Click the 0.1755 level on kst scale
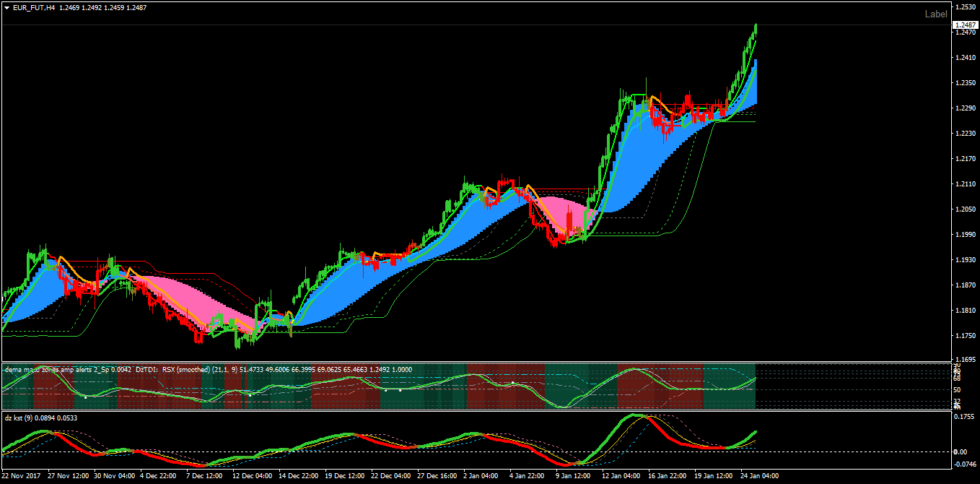980x484 pixels. click(965, 416)
